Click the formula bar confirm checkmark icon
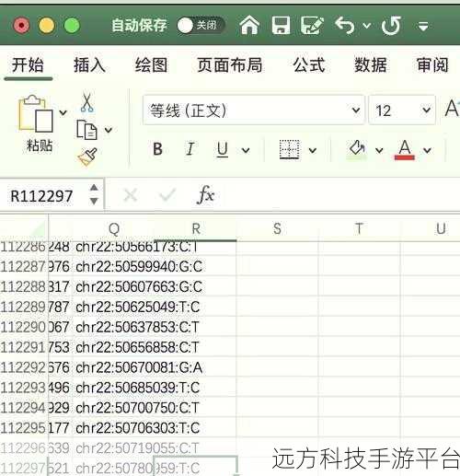The image size is (460, 476). click(x=167, y=195)
